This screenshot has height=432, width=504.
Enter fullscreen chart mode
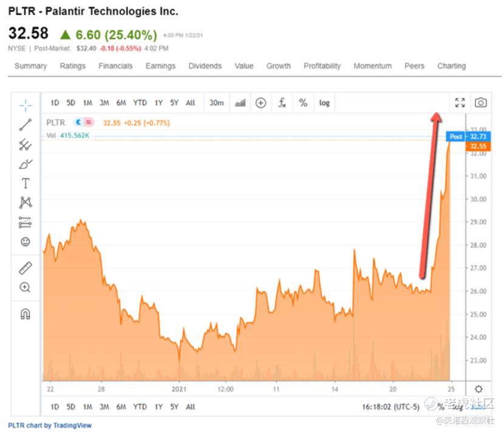pos(460,103)
